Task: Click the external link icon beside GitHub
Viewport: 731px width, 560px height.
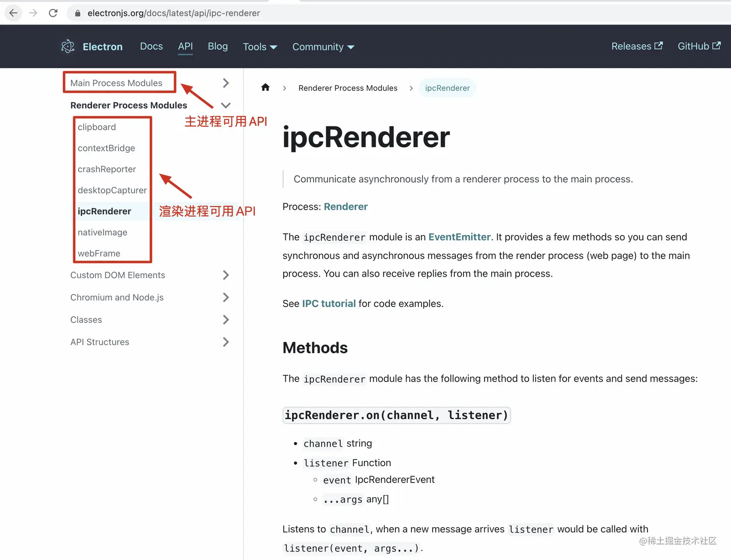Action: click(x=716, y=45)
